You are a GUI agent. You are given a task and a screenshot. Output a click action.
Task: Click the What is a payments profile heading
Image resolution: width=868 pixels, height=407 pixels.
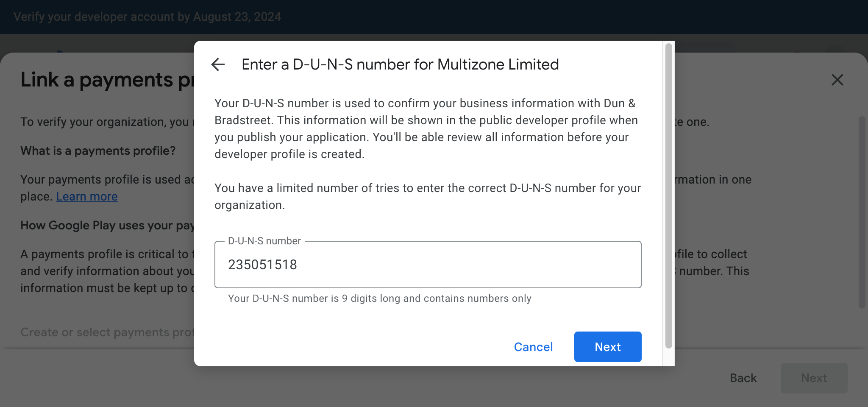click(x=98, y=151)
